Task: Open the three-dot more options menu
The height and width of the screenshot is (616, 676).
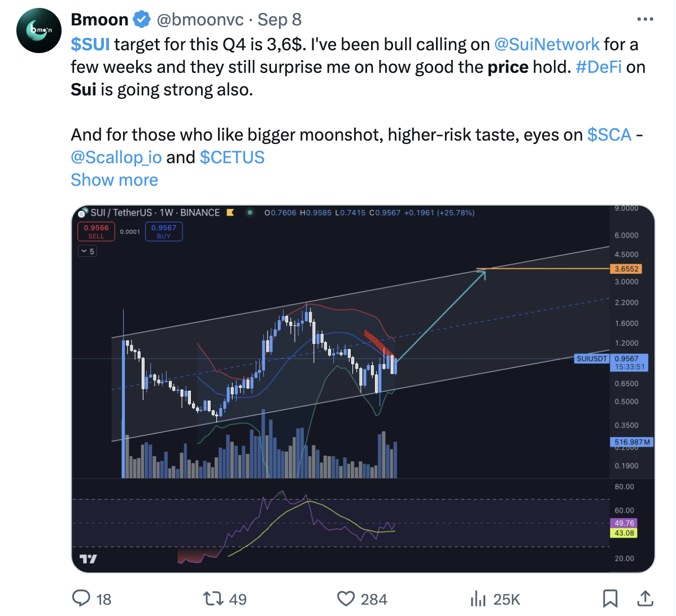Action: pyautogui.click(x=644, y=20)
